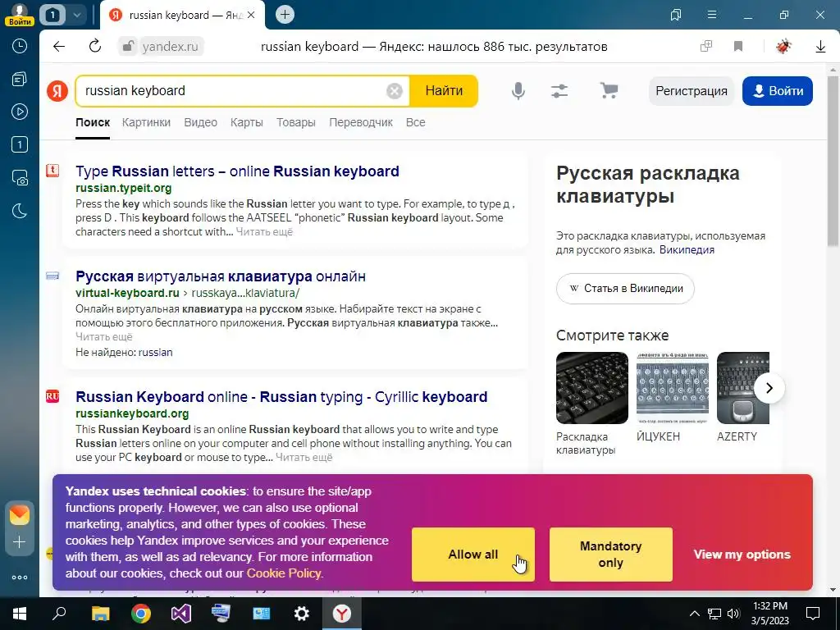Expand 'Читать ещё' for typeit result
Screen dimensions: 840x630
tap(264, 232)
